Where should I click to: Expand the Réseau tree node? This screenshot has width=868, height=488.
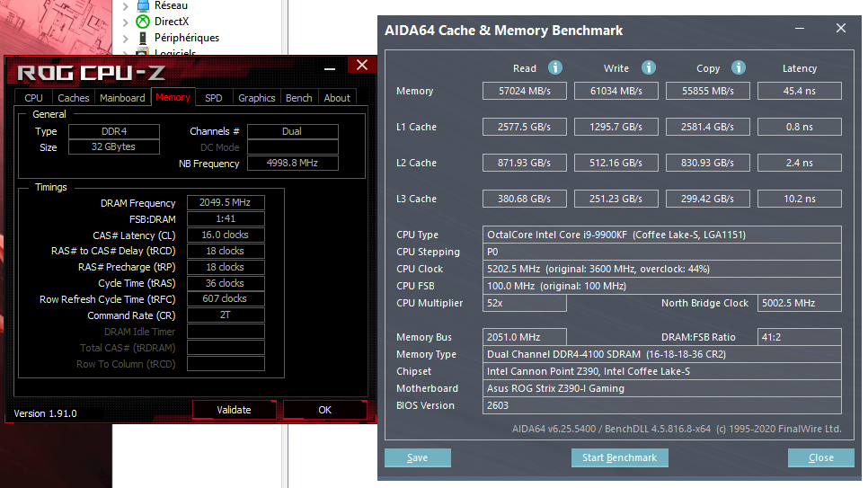click(x=126, y=6)
